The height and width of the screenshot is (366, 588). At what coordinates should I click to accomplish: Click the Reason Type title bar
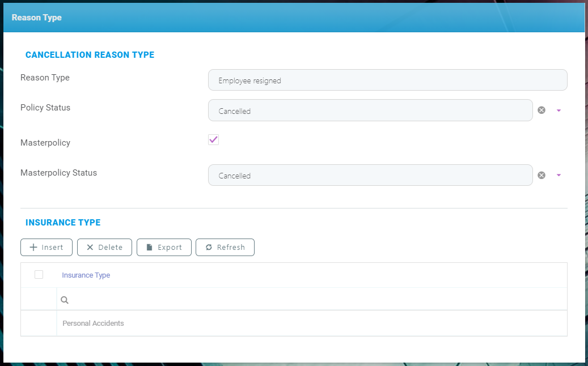[37, 18]
